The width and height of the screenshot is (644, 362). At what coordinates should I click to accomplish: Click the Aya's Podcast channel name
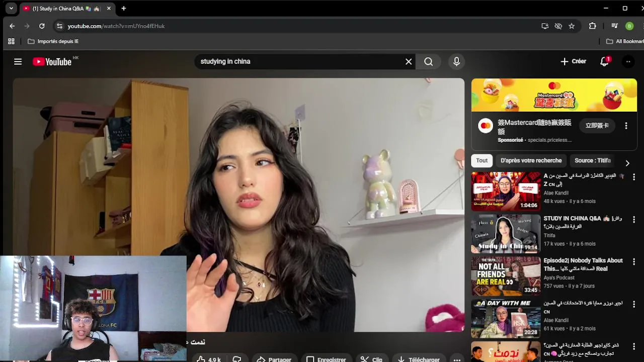(559, 278)
